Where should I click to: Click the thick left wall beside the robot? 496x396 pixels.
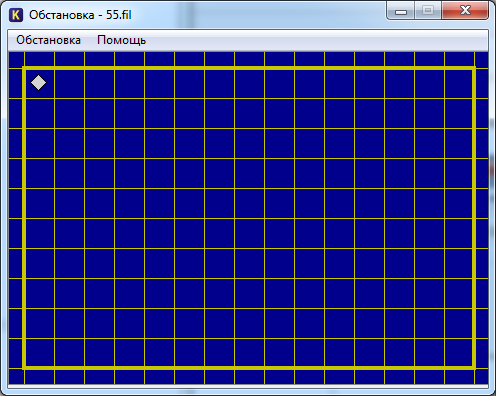click(24, 84)
